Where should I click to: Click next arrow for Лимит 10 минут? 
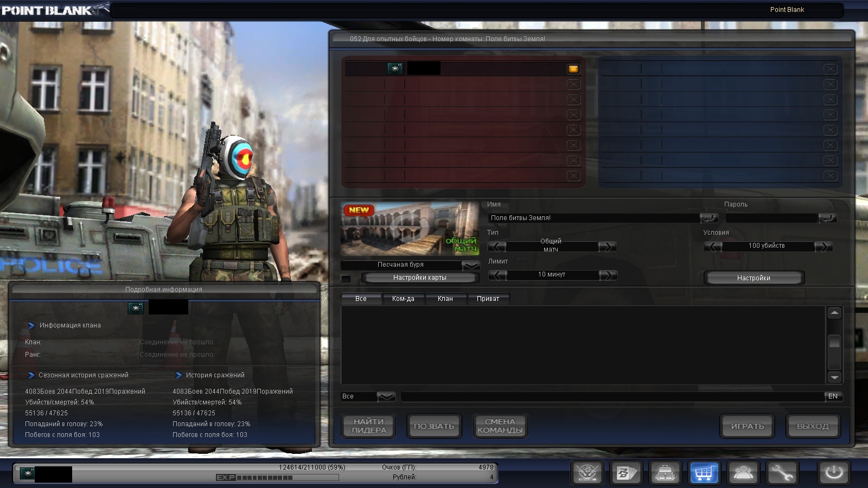tap(608, 275)
